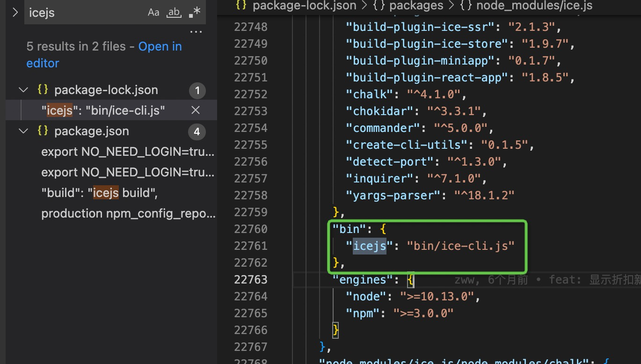Click "inquirer" key text
Viewport: 641px width, 364px height.
tap(380, 178)
